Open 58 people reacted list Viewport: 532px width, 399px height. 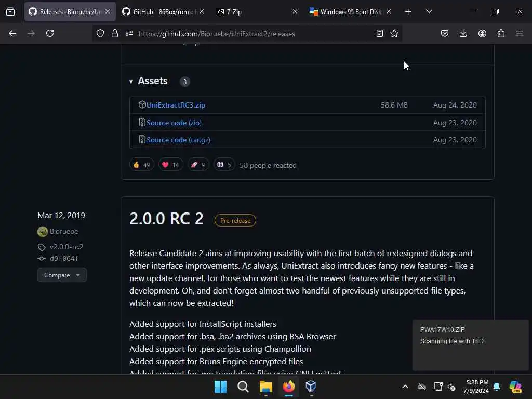268,165
